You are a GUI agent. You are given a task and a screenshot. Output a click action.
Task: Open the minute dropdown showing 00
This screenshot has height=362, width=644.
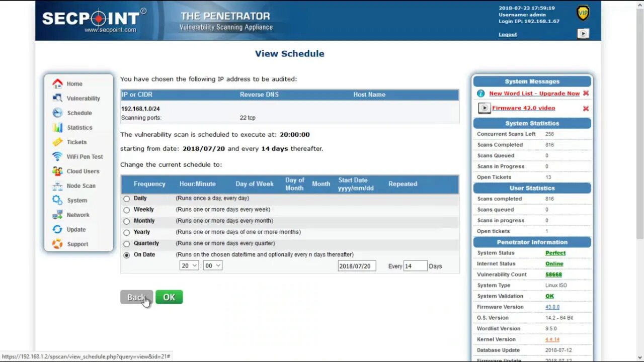[212, 265]
